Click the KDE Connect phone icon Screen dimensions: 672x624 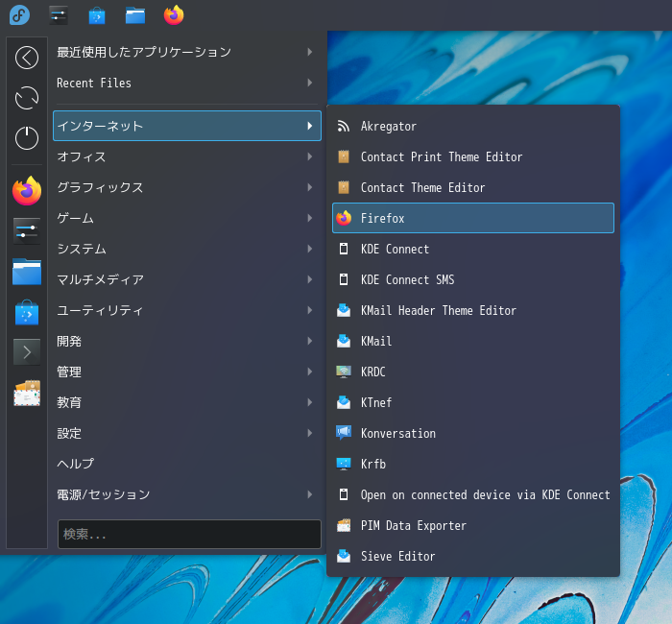point(344,249)
